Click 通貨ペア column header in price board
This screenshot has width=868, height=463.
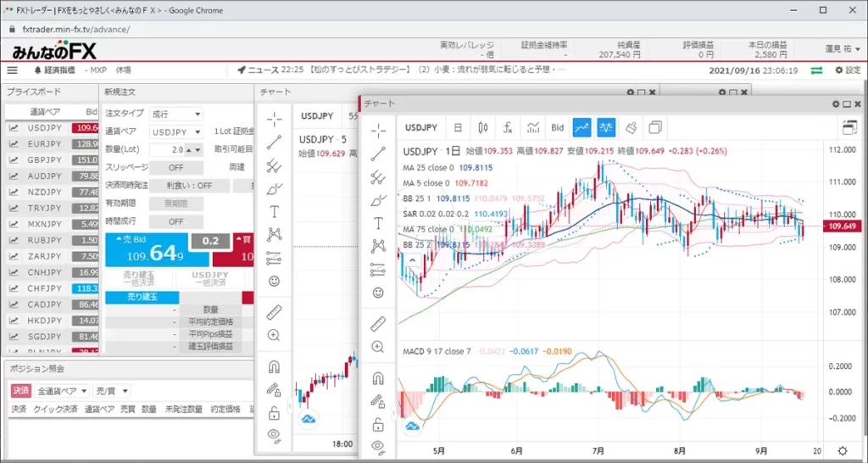point(46,111)
